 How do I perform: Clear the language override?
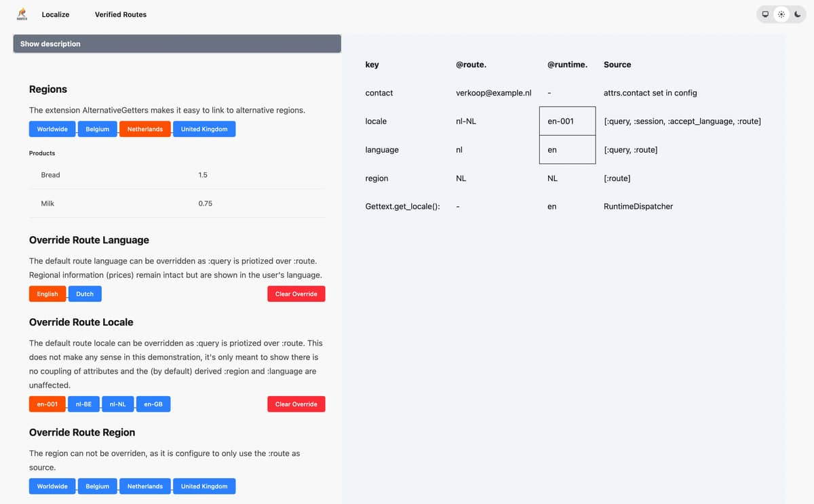(x=296, y=294)
